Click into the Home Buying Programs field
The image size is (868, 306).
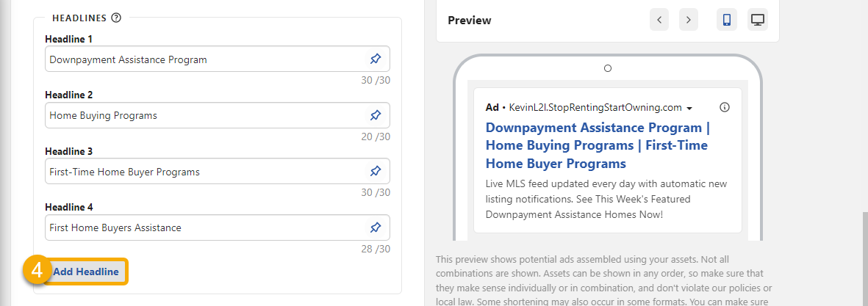point(206,115)
